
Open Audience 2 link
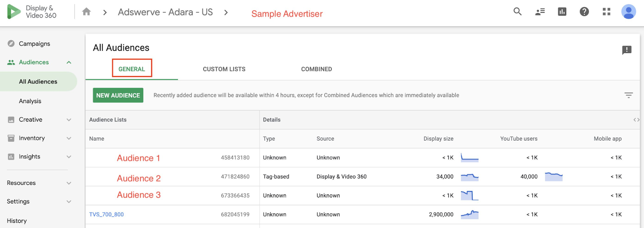[139, 178]
